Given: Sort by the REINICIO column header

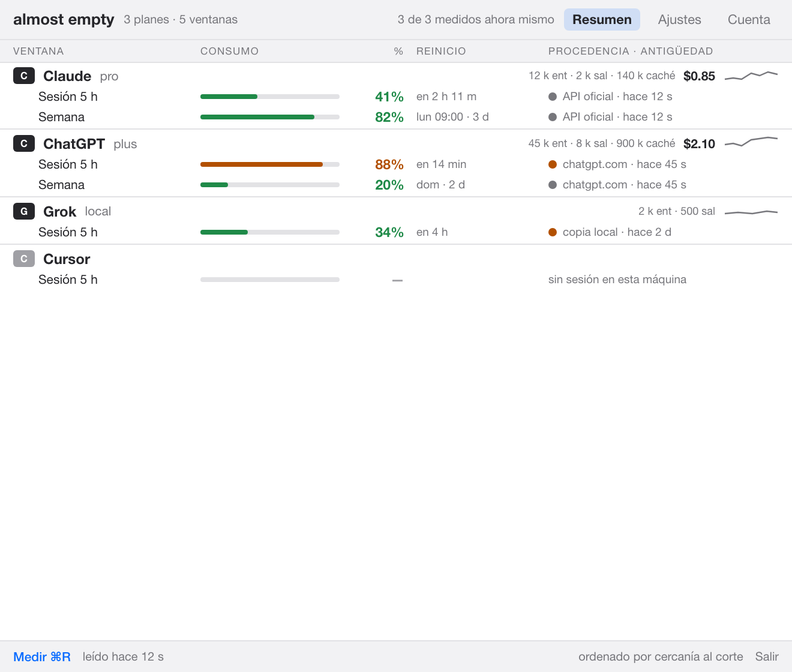Looking at the screenshot, I should tap(441, 51).
